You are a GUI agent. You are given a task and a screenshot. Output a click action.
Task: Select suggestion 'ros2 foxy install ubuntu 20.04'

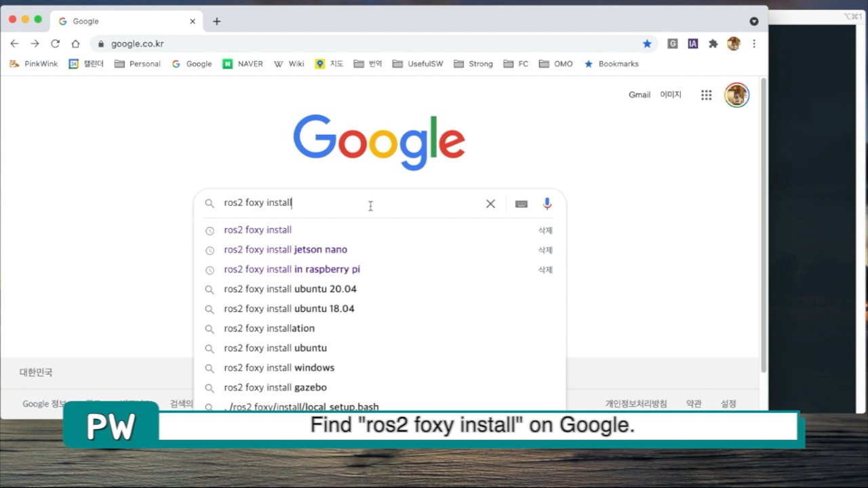point(380,289)
